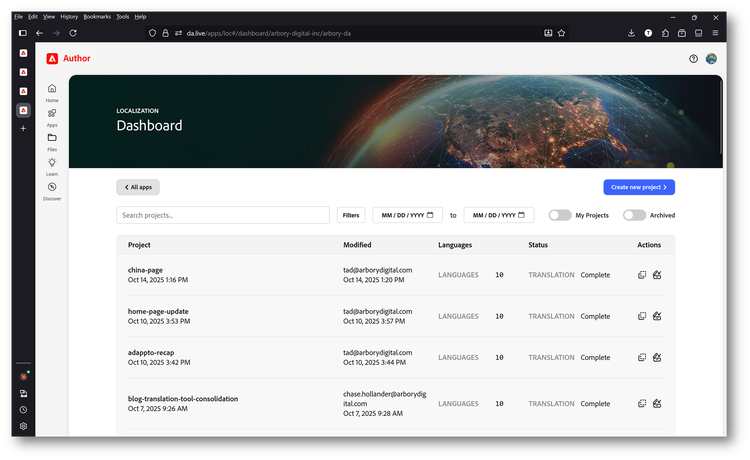Open the Learn lightbulb icon
750x460 pixels.
coord(52,162)
